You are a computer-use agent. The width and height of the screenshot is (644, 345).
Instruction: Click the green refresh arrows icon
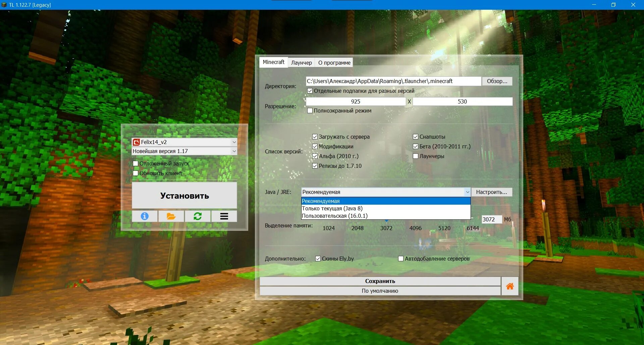(198, 216)
